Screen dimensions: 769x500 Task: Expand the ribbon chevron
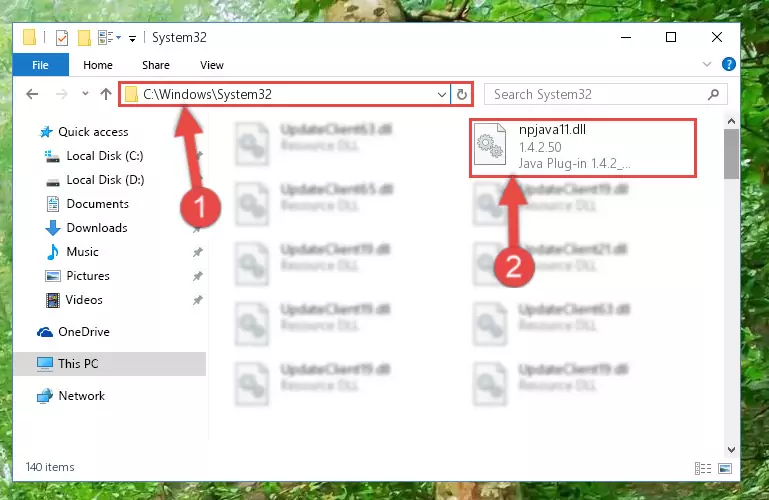707,64
